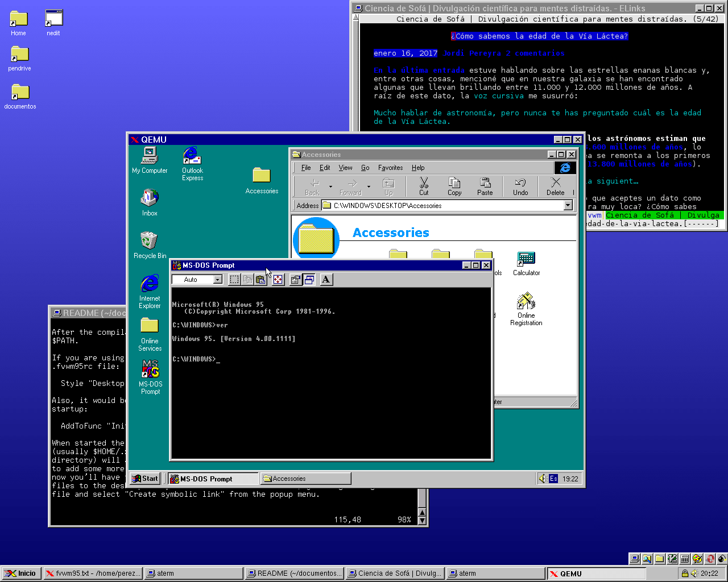Select the Recycle Bin desktop icon
The width and height of the screenshot is (728, 582).
pos(150,246)
